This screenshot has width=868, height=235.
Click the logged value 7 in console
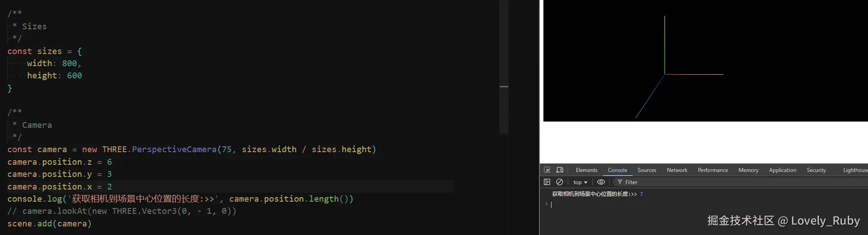pyautogui.click(x=641, y=194)
